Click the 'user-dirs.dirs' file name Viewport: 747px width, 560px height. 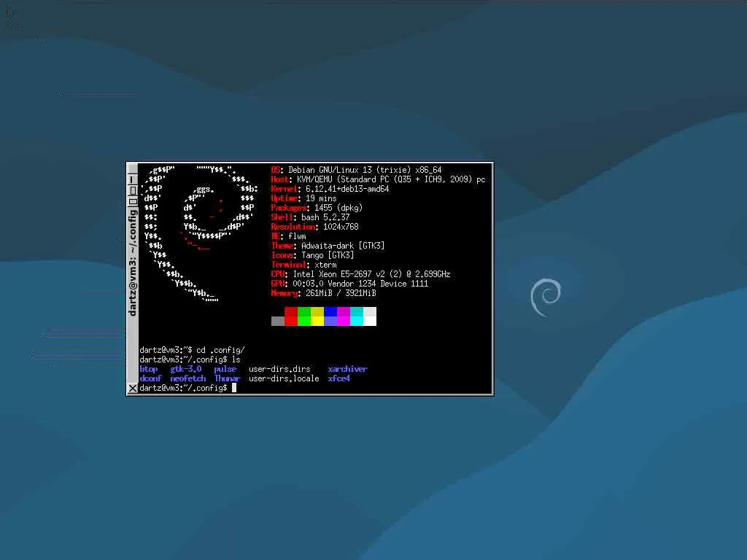click(x=279, y=369)
